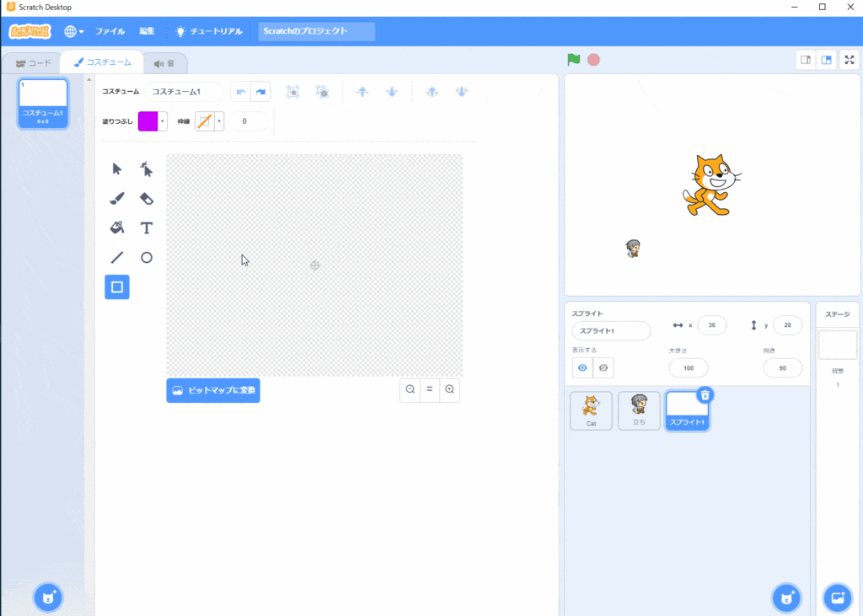Viewport: 863px width, 616px height.
Task: Click the green flag to run
Action: (574, 60)
